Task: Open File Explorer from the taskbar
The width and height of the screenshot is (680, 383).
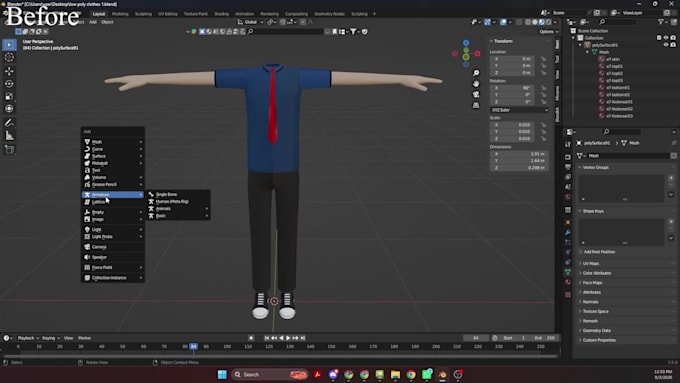Action: click(x=395, y=374)
